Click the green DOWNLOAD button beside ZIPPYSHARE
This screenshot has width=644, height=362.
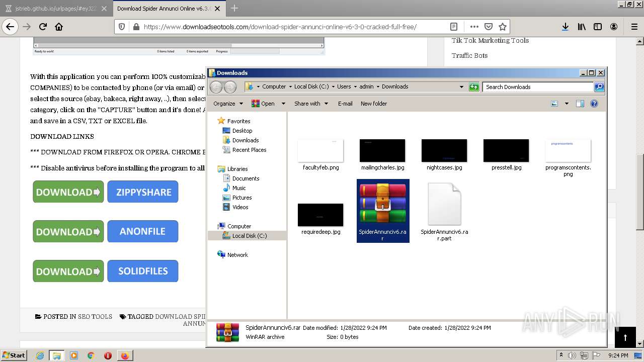pos(68,192)
